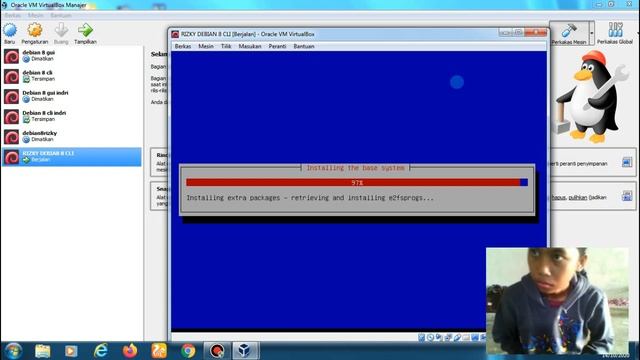The image size is (640, 360).
Task: Launch Internet Explorer from the taskbar
Action: coord(100,351)
